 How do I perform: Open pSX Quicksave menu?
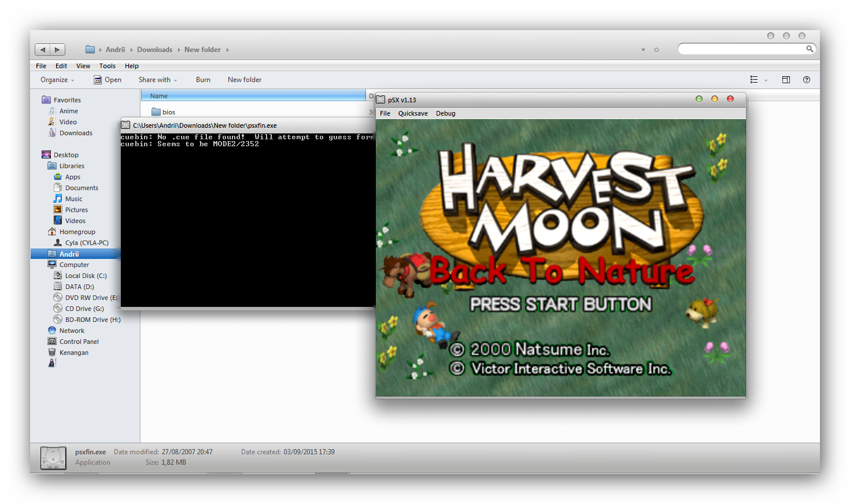[x=413, y=113]
